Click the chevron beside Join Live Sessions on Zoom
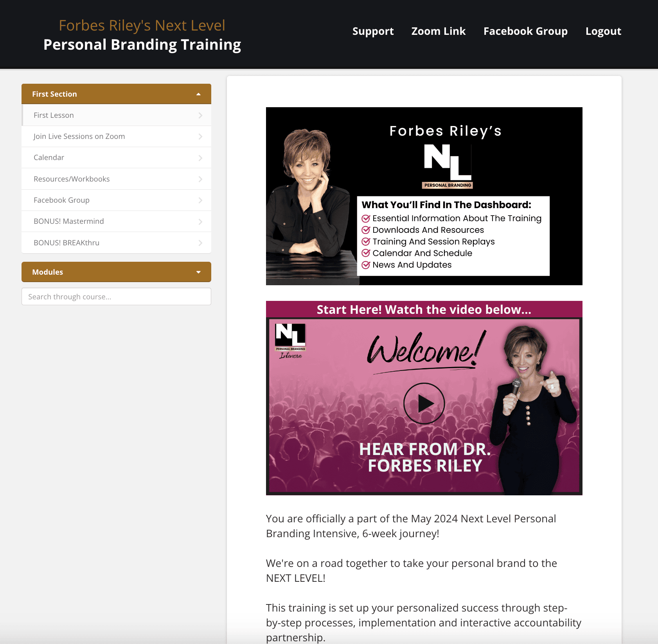Screen dimensions: 658x644 pos(200,137)
